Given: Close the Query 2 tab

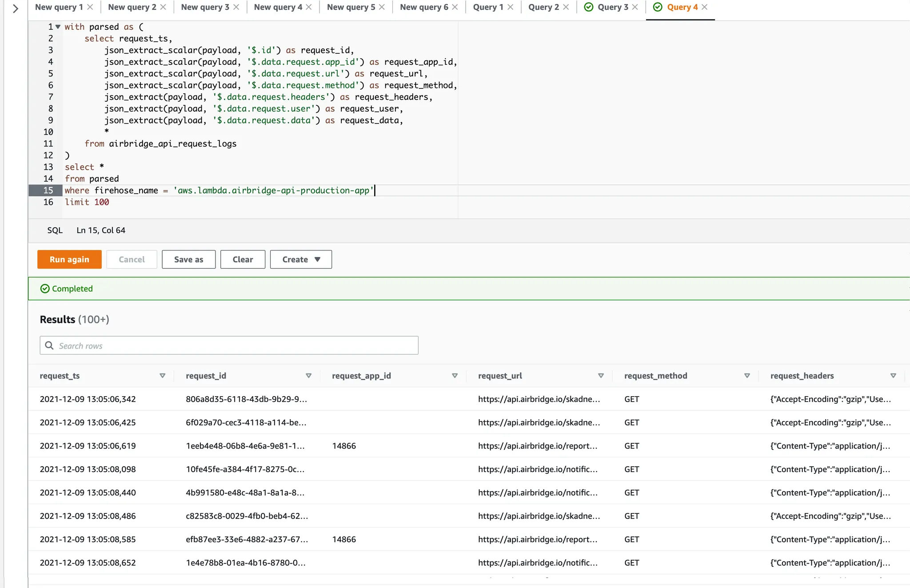Looking at the screenshot, I should coord(566,7).
